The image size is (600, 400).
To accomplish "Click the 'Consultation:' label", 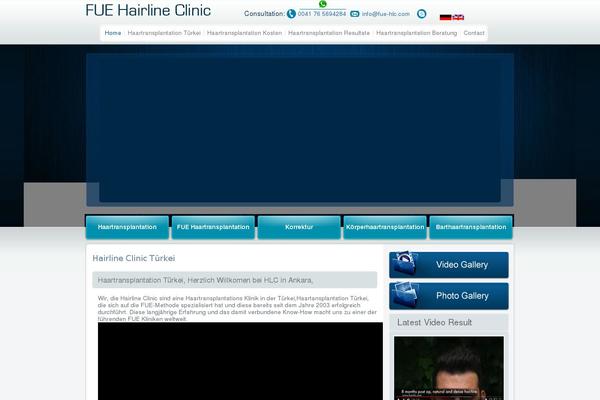I will pyautogui.click(x=264, y=14).
